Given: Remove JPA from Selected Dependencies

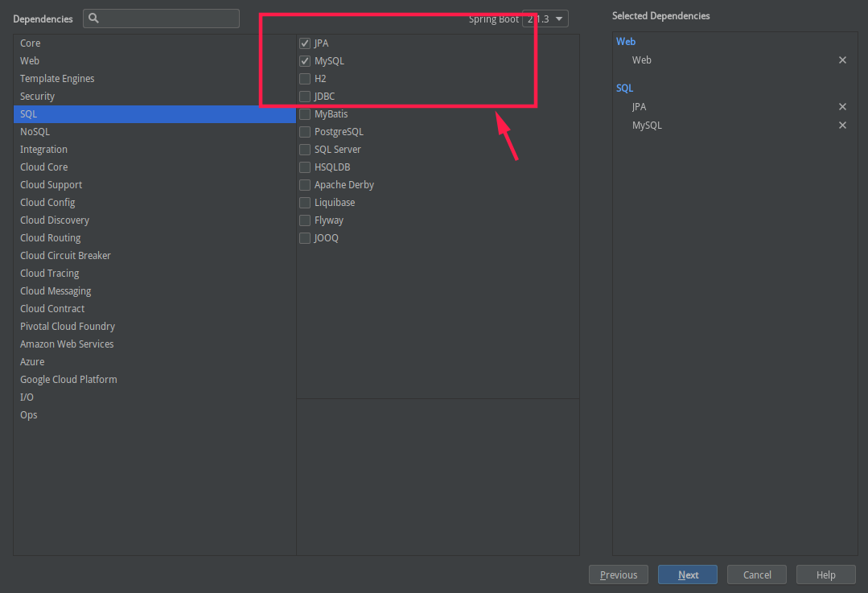Looking at the screenshot, I should 842,106.
